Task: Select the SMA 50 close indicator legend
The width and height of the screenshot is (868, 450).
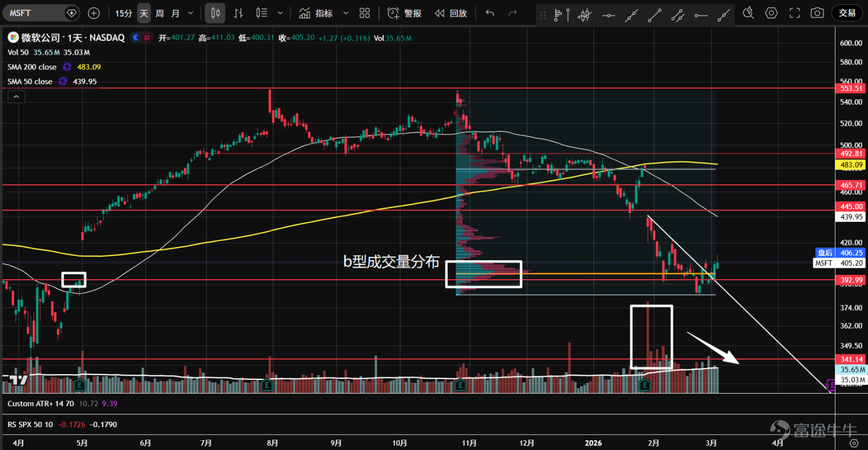Action: (30, 81)
